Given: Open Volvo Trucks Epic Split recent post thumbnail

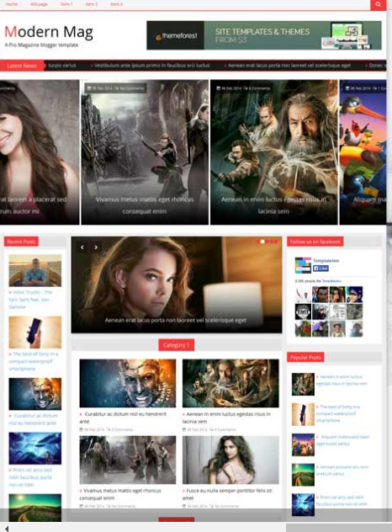Looking at the screenshot, I should click(35, 270).
